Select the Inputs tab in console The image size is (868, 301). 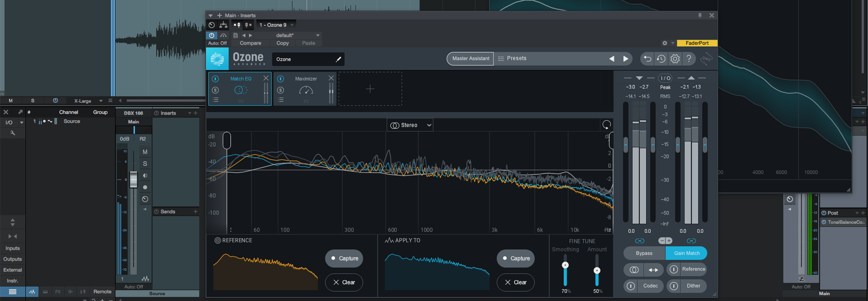[x=13, y=248]
